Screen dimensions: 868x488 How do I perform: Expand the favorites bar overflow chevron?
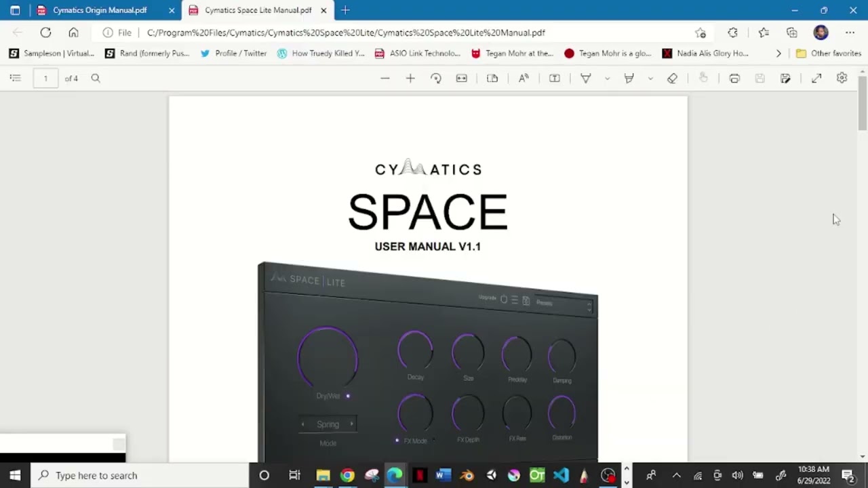click(778, 54)
